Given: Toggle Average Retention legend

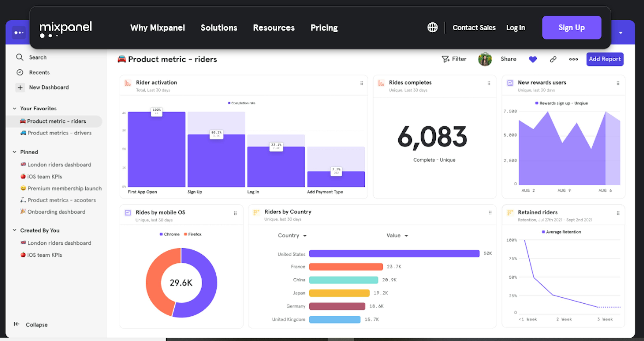Looking at the screenshot, I should pos(561,232).
